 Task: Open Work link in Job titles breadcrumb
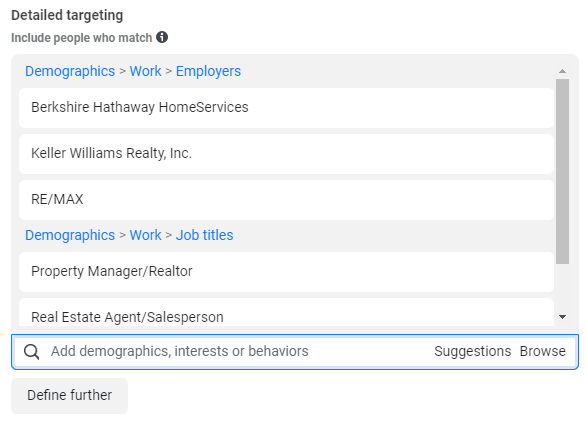[x=145, y=235]
